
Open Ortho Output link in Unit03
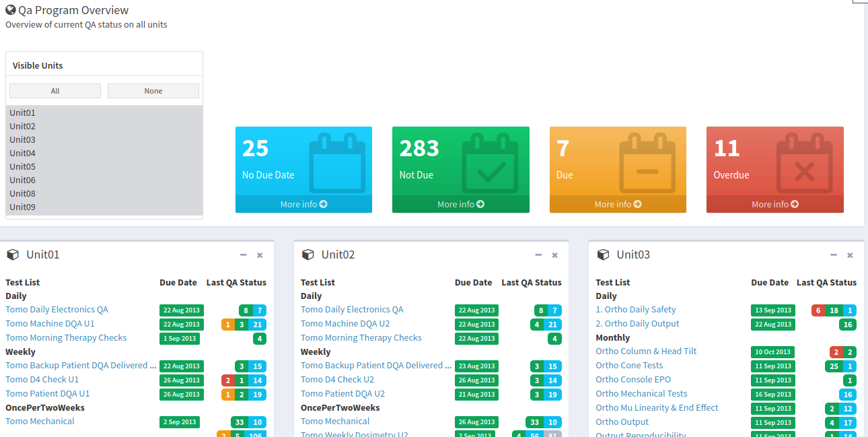pyautogui.click(x=622, y=422)
